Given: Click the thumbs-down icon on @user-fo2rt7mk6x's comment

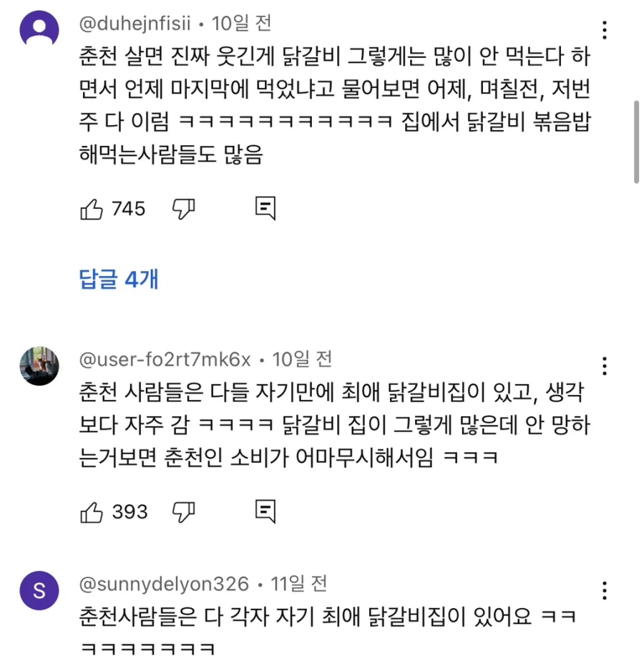Looking at the screenshot, I should click(x=184, y=511).
